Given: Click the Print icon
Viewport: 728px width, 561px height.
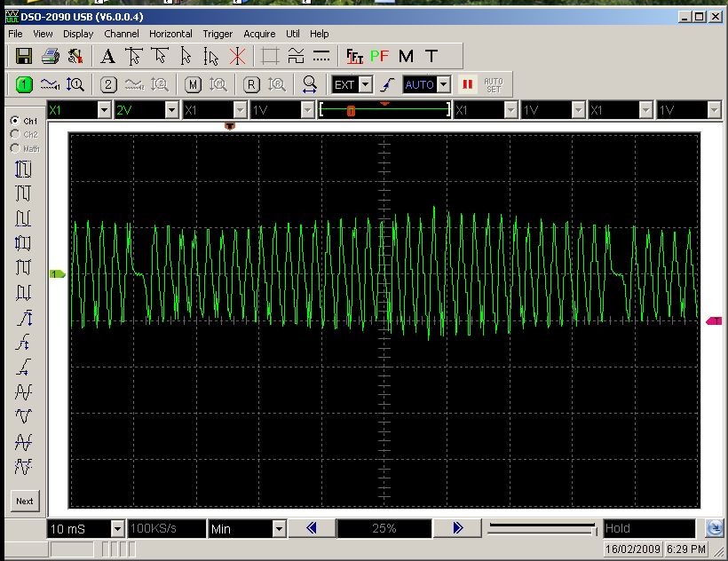Looking at the screenshot, I should pos(50,56).
